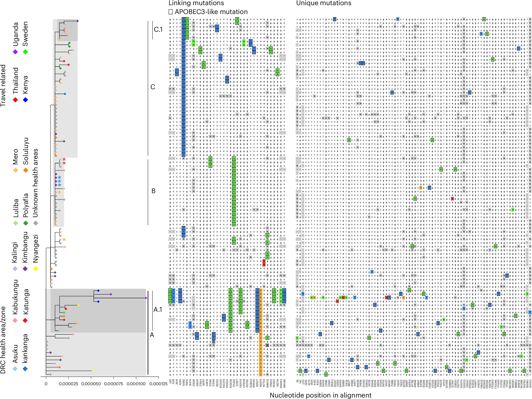Click the purple Uganda legend diamond
Image resolution: width=532 pixels, height=399 pixels.
click(x=15, y=52)
